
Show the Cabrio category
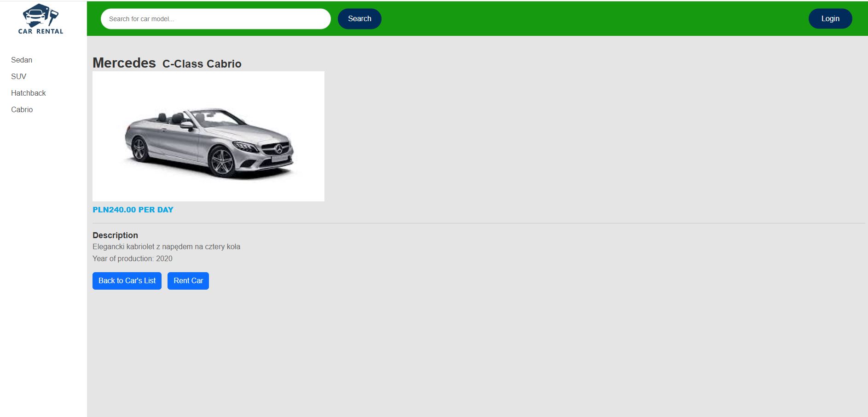tap(22, 109)
